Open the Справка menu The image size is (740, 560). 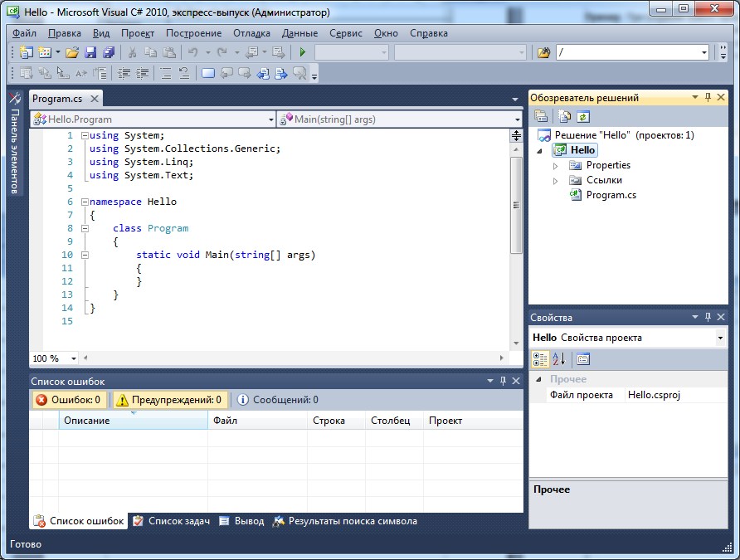[x=429, y=33]
